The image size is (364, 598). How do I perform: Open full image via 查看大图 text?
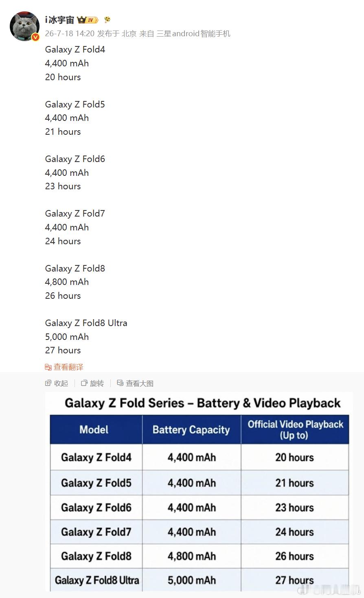pyautogui.click(x=140, y=383)
